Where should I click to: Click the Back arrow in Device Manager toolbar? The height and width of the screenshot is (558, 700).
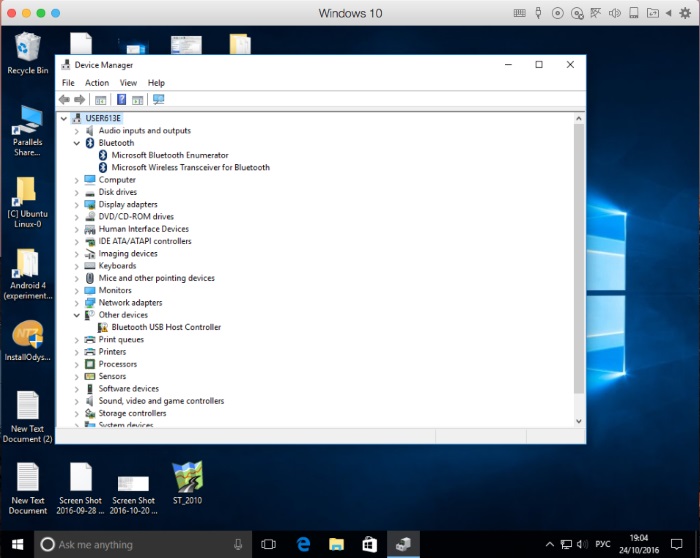[64, 100]
